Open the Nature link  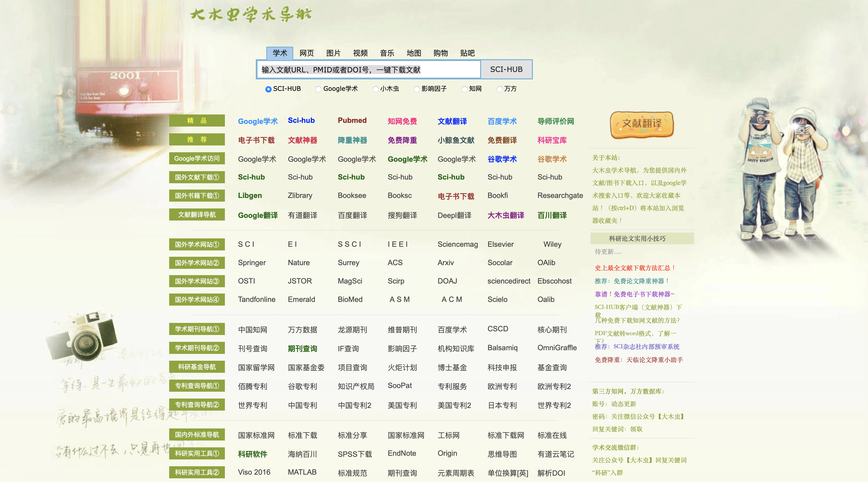tap(298, 263)
